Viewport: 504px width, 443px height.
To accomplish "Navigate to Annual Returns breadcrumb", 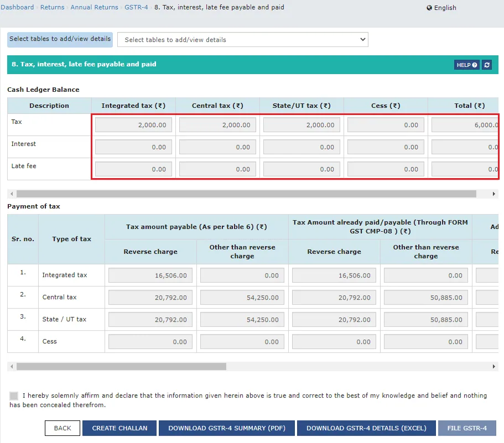I will coord(94,7).
